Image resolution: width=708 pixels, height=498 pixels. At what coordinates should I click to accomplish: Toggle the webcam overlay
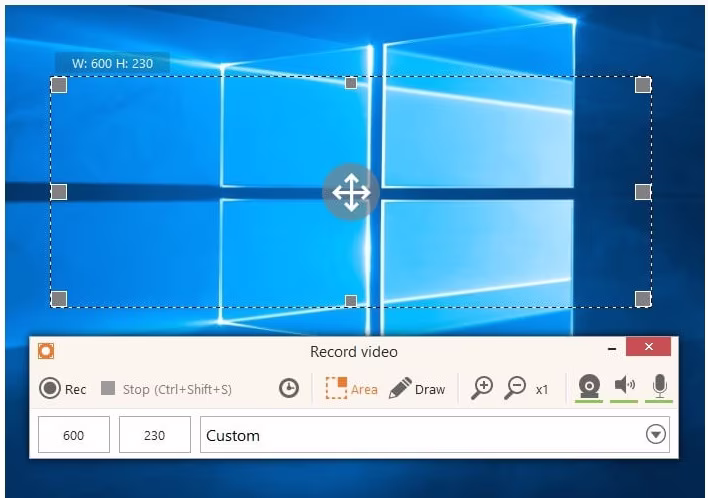(589, 387)
